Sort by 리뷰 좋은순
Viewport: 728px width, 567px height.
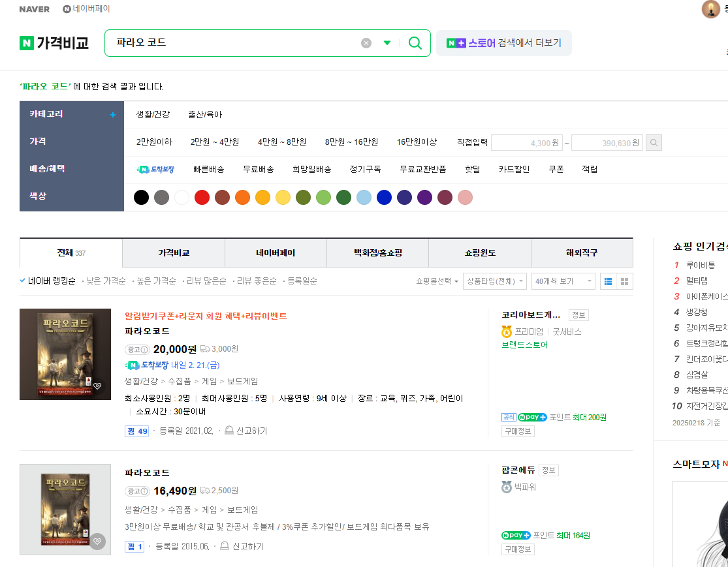(x=257, y=281)
